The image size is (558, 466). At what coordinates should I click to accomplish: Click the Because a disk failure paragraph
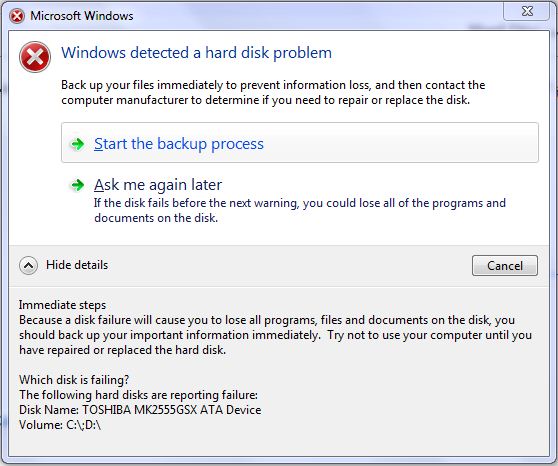point(275,335)
